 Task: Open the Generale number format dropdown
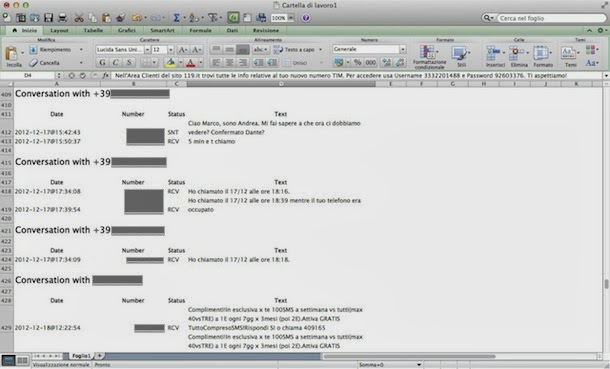pyautogui.click(x=403, y=49)
